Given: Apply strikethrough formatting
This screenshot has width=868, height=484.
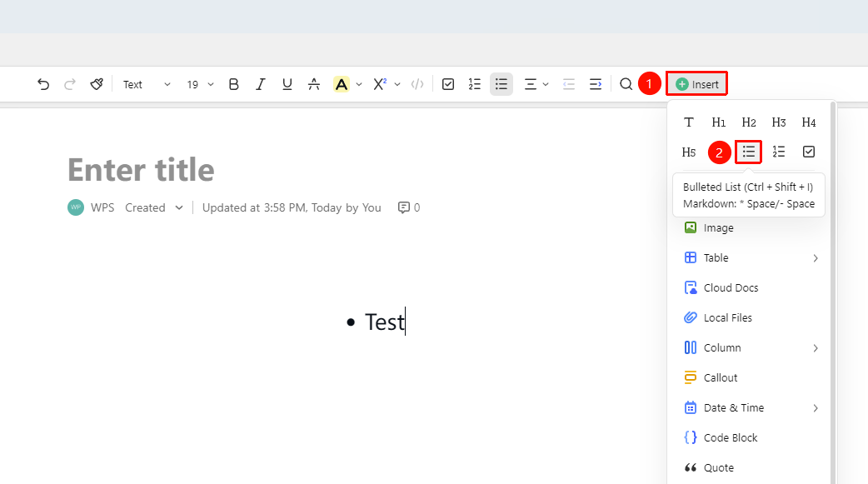Looking at the screenshot, I should (314, 84).
